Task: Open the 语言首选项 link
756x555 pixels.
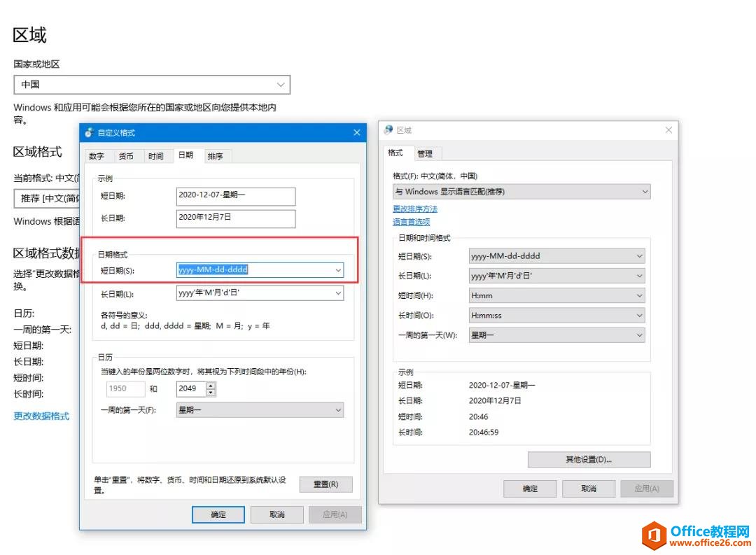Action: click(412, 222)
